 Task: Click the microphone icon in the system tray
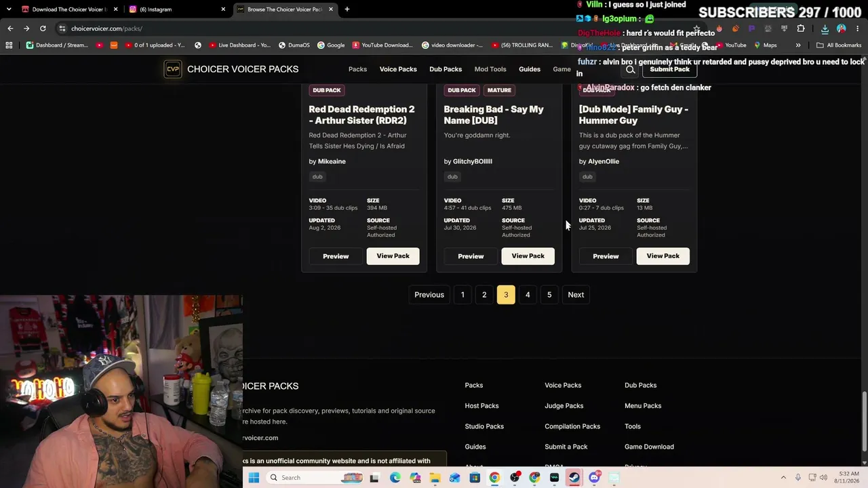point(798,478)
